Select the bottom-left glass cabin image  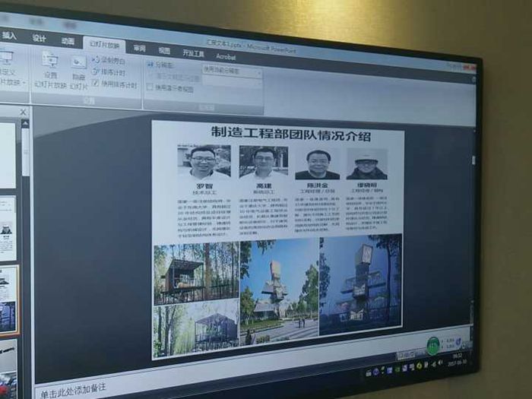[196, 328]
